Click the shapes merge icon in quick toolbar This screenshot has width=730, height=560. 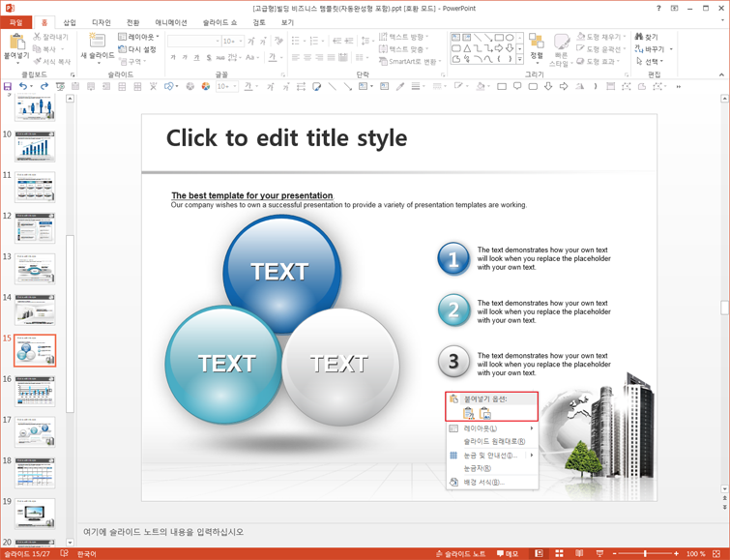(x=169, y=86)
